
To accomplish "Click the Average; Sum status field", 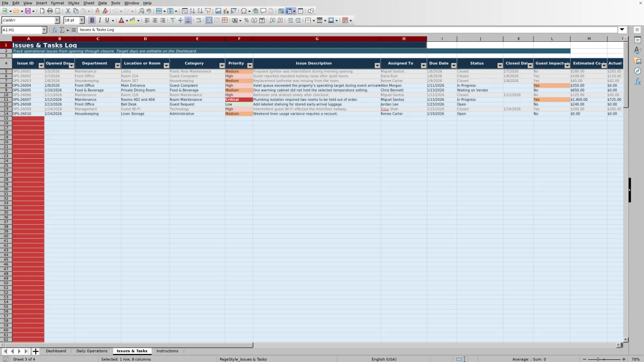I will 529,359.
